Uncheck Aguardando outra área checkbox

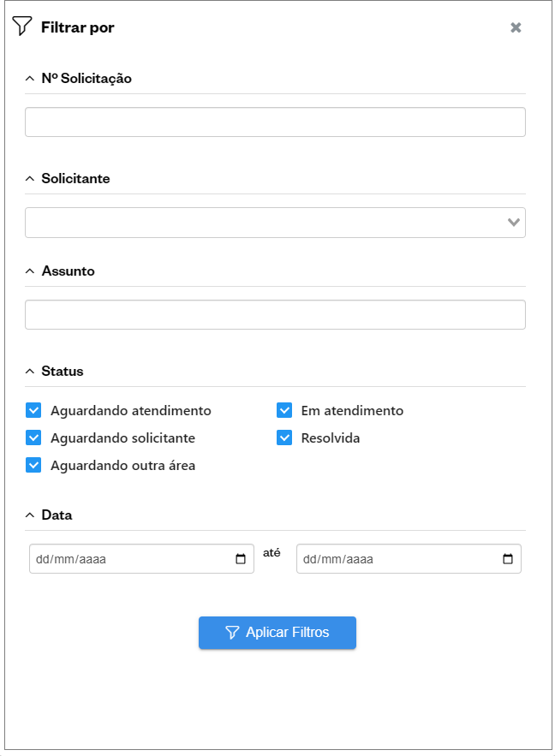click(33, 465)
